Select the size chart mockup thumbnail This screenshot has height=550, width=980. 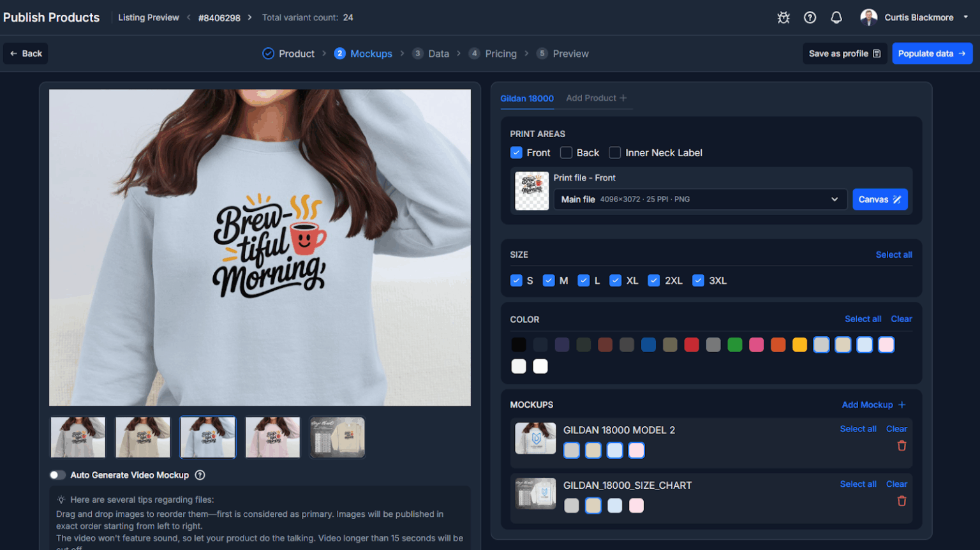coord(337,437)
